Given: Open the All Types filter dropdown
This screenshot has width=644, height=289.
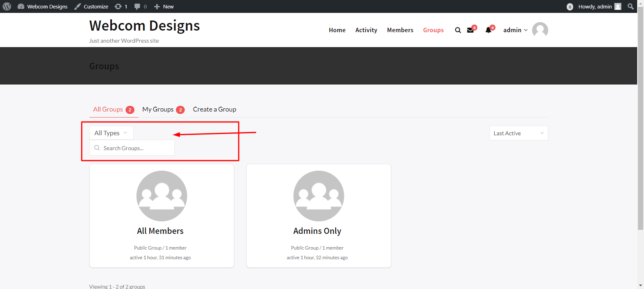Looking at the screenshot, I should point(111,133).
